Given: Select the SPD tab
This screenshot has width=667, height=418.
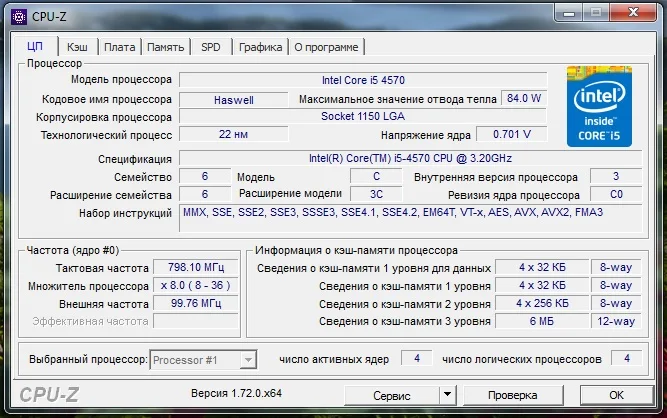Looking at the screenshot, I should pyautogui.click(x=211, y=47).
